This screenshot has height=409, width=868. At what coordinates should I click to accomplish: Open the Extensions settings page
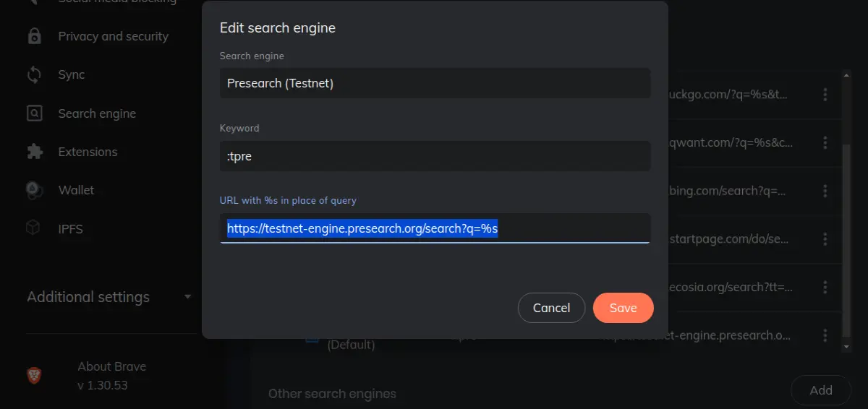pyautogui.click(x=88, y=152)
